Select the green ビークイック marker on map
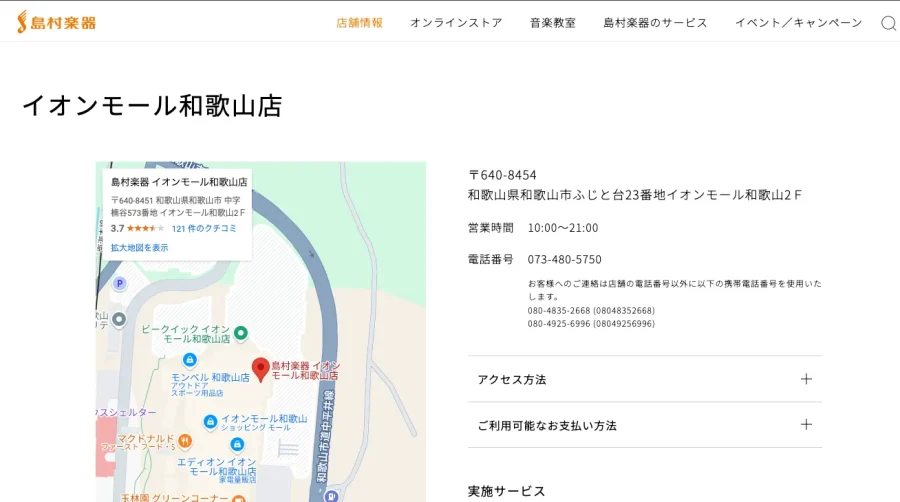The image size is (900, 502). point(241,333)
